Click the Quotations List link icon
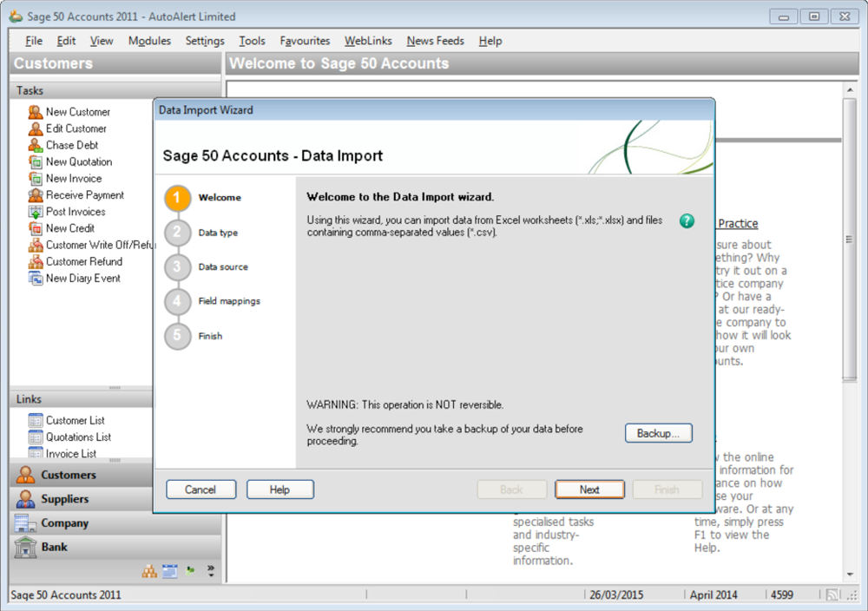The image size is (868, 611). pos(36,437)
